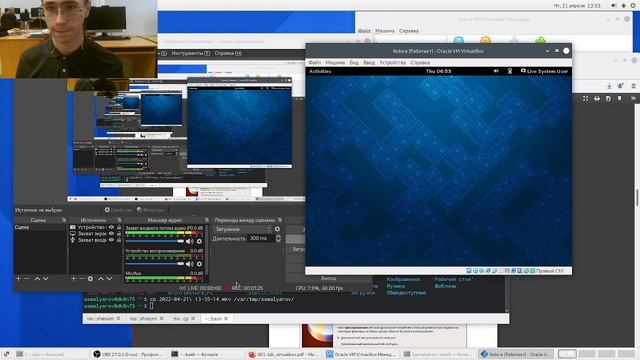This screenshot has height=360, width=640.
Task: Mute the playback device speaker icon
Action: [x=190, y=264]
